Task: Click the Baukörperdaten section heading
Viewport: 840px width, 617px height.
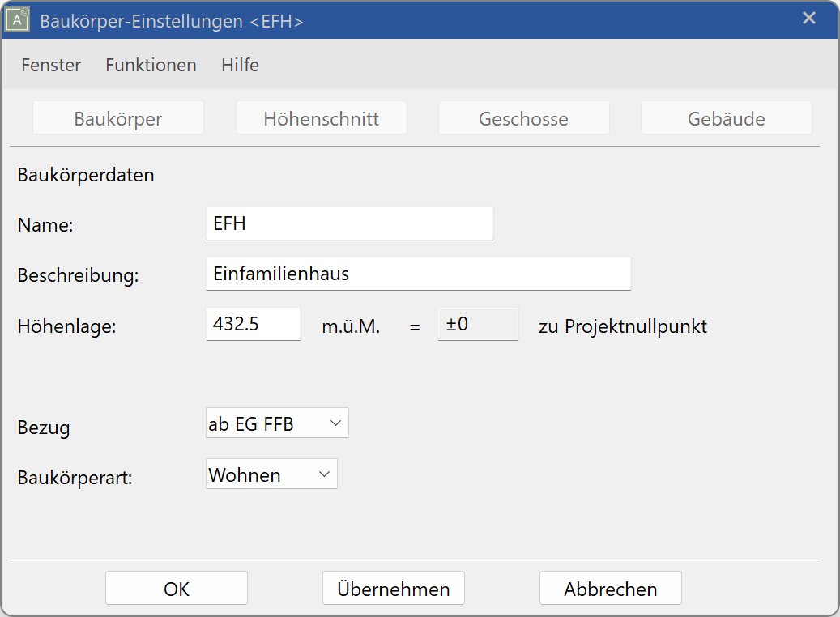Action: pyautogui.click(x=86, y=175)
